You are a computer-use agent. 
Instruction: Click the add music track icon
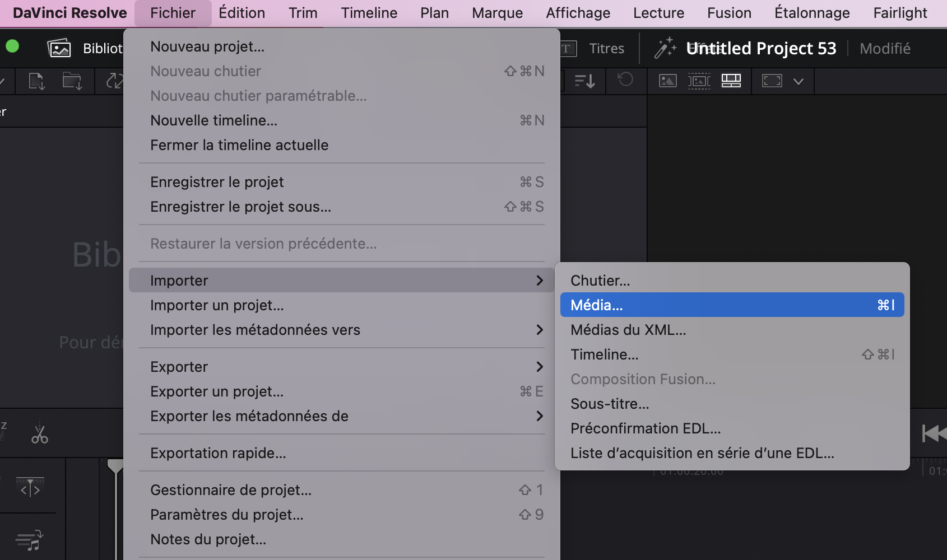[29, 539]
